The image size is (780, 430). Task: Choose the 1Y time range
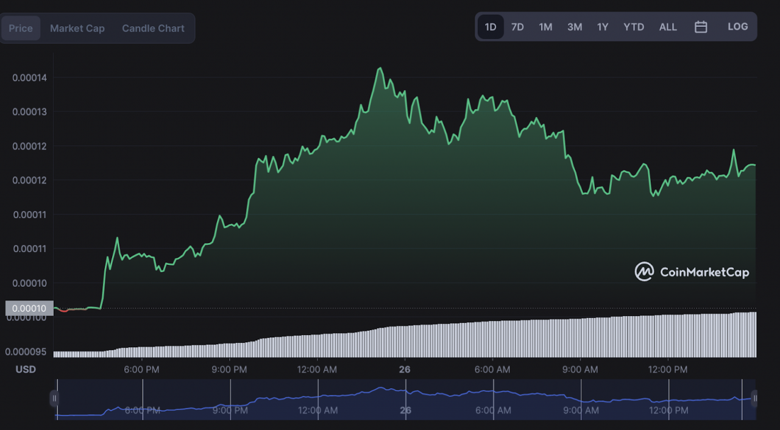click(x=602, y=27)
